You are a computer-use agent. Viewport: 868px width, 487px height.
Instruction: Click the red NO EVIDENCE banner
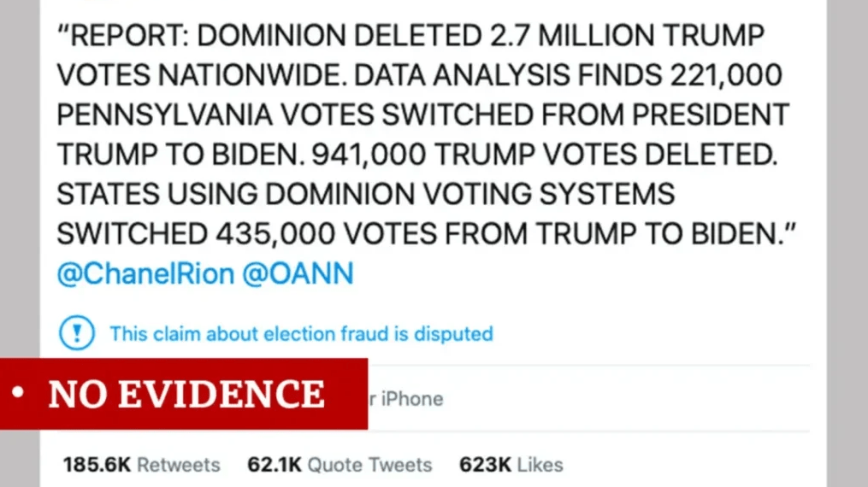pos(184,394)
